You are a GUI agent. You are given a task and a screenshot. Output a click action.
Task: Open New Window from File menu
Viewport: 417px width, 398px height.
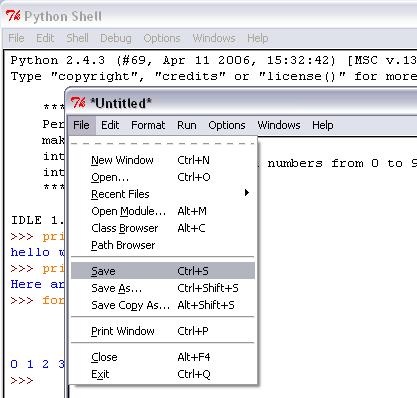pos(163,160)
